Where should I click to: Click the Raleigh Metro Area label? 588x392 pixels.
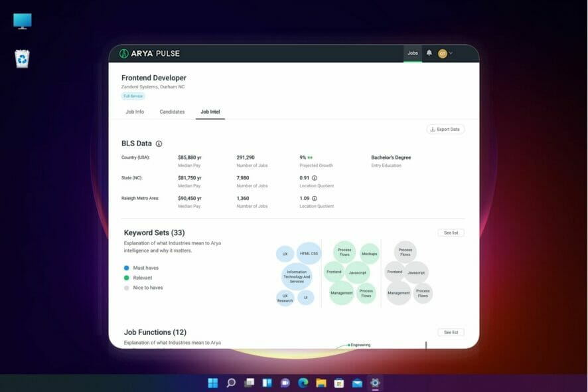coord(140,198)
